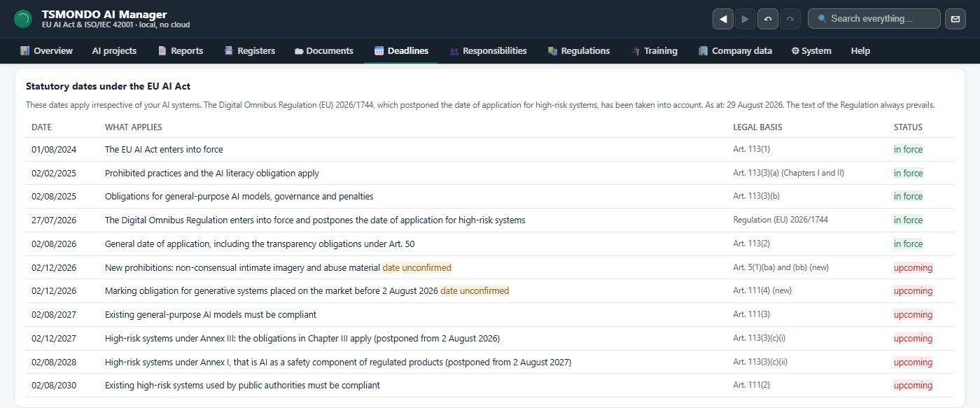The height and width of the screenshot is (408, 980).
Task: Switch to the Regulations tab
Action: [x=579, y=50]
